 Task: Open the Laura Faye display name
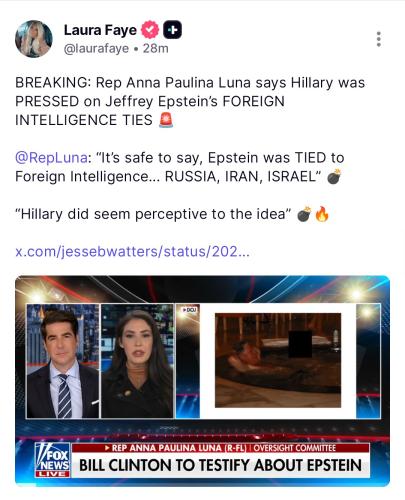click(100, 30)
